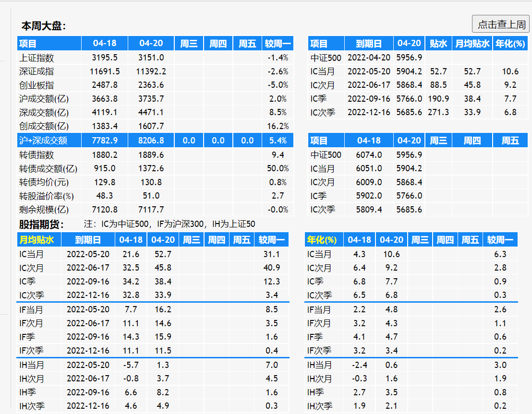The height and width of the screenshot is (414, 532).
Task: Click the 40.9 change for IC次月
Action: [271, 268]
